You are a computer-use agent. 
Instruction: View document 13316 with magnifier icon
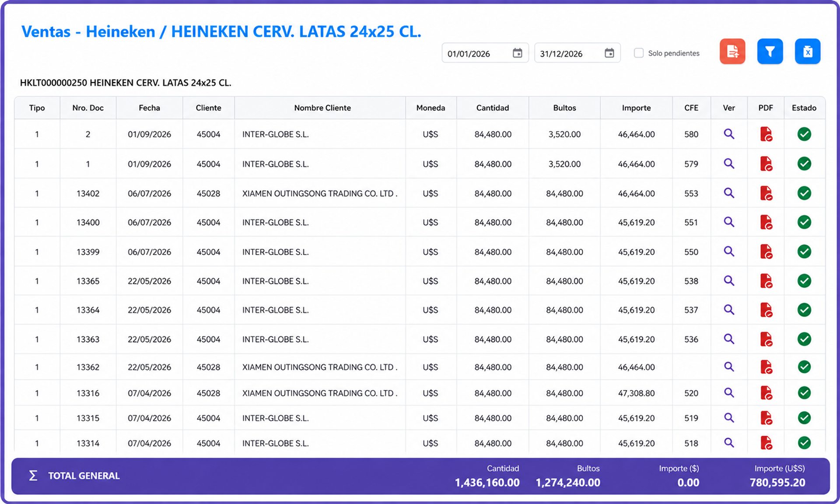(x=729, y=393)
